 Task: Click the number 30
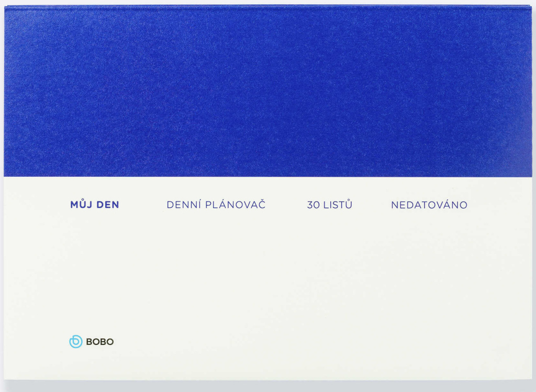pyautogui.click(x=313, y=205)
